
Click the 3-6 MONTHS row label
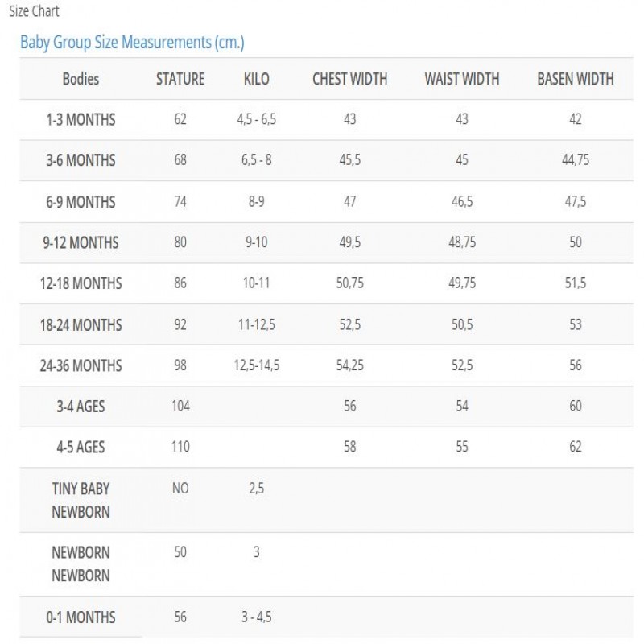click(80, 160)
